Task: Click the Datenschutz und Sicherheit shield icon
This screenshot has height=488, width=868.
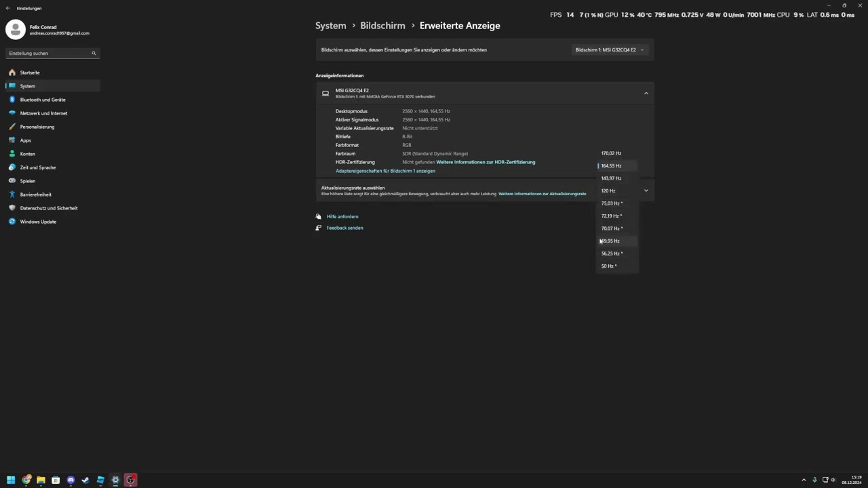Action: (x=12, y=208)
